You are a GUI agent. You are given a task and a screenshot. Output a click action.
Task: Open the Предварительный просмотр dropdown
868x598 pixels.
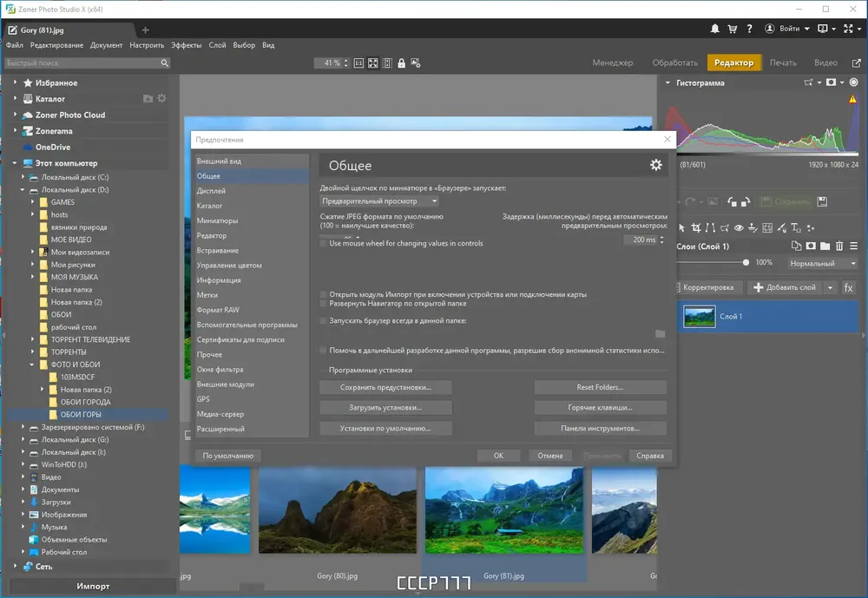coord(380,201)
